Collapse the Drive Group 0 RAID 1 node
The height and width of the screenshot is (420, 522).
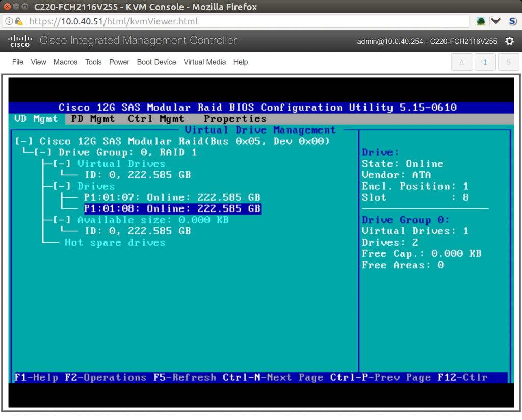tap(43, 152)
